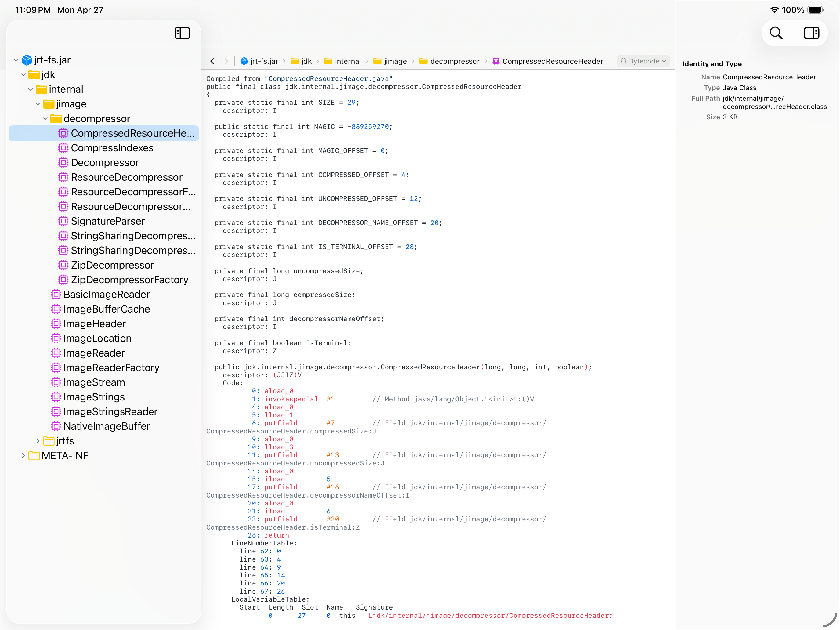Open the search magnifier icon
The height and width of the screenshot is (630, 840).
point(776,33)
